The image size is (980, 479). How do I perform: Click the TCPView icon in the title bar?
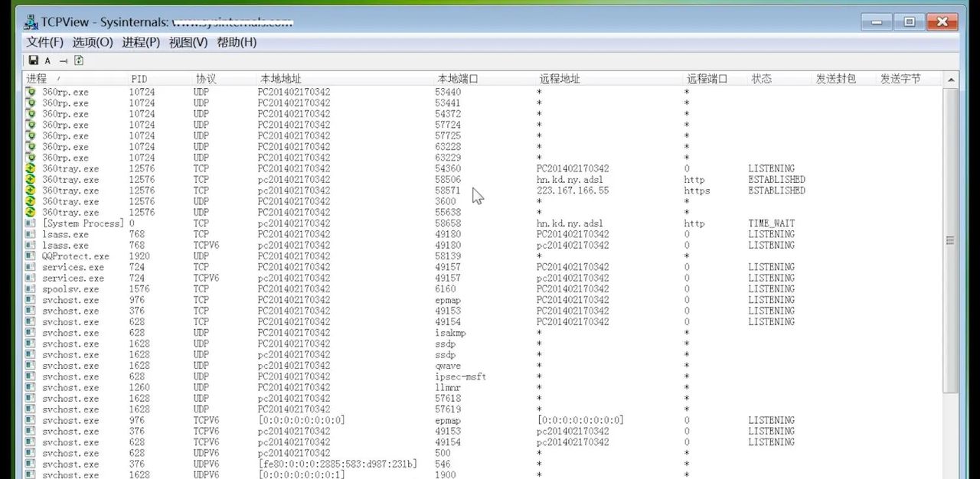(x=30, y=22)
